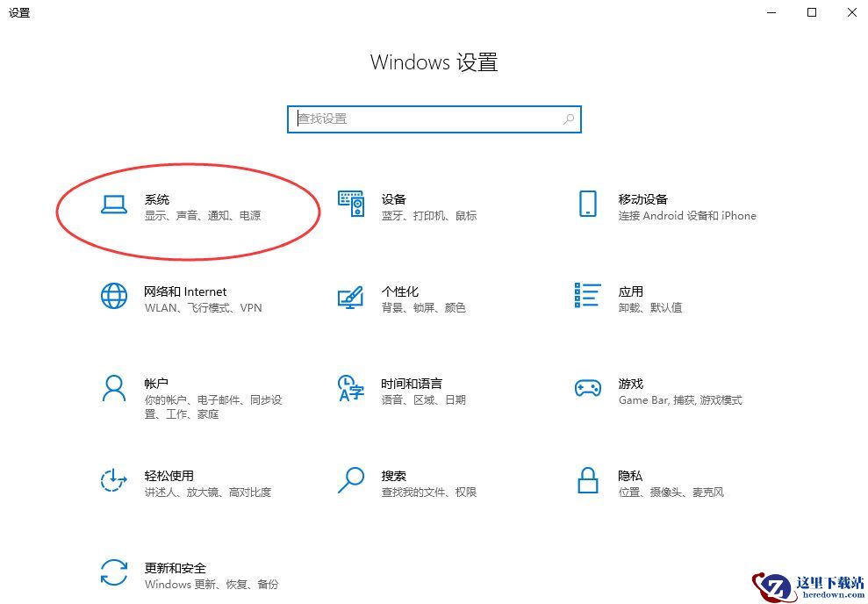Select the 个性化 category title
868x604 pixels.
399,291
